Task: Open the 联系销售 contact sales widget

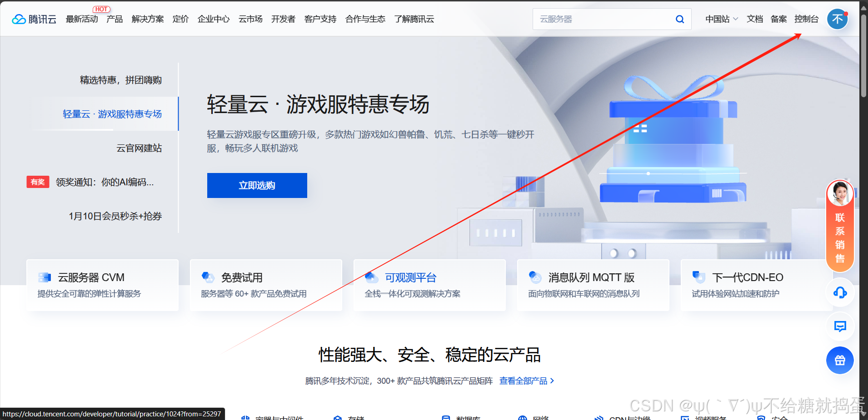Action: [840, 226]
